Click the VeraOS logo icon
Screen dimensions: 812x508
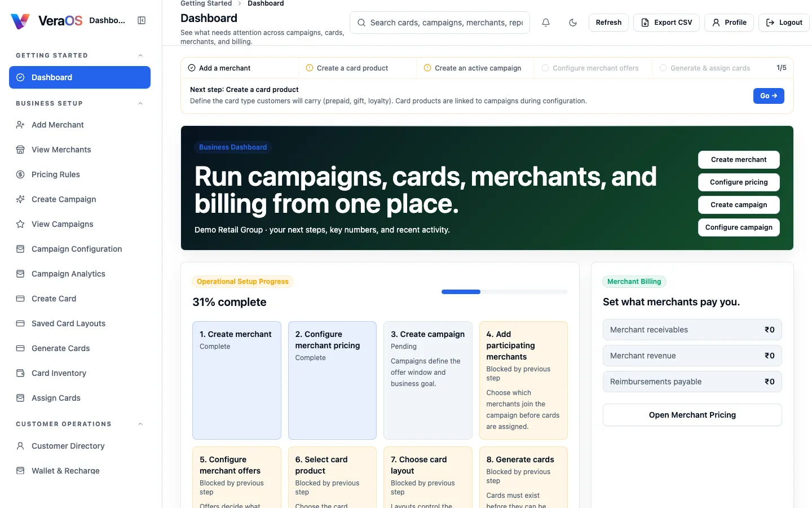(x=20, y=21)
